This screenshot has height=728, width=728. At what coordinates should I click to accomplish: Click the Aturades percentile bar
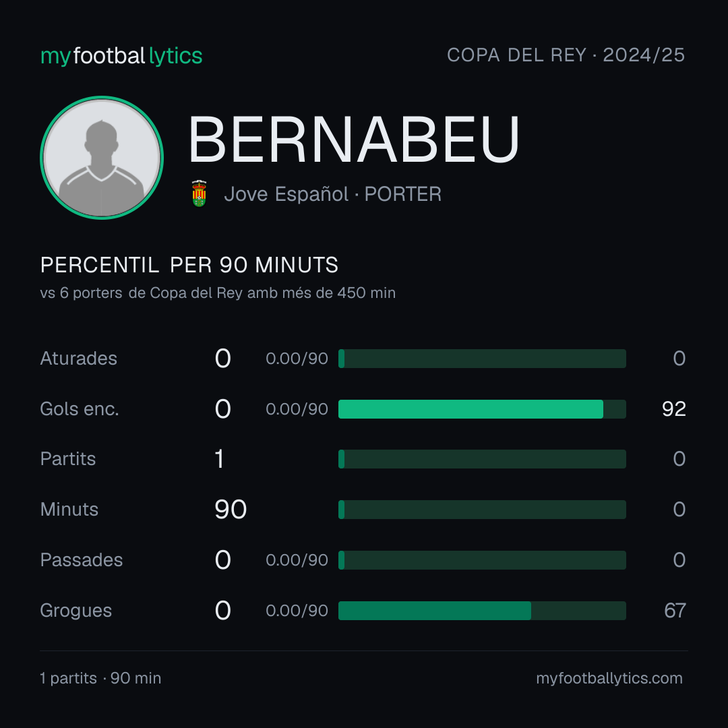(482, 359)
